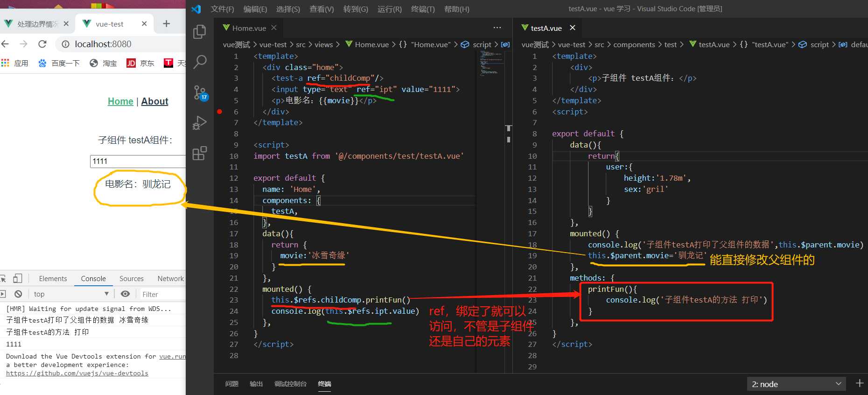
Task: Open the 运行(R) menu
Action: [x=390, y=9]
